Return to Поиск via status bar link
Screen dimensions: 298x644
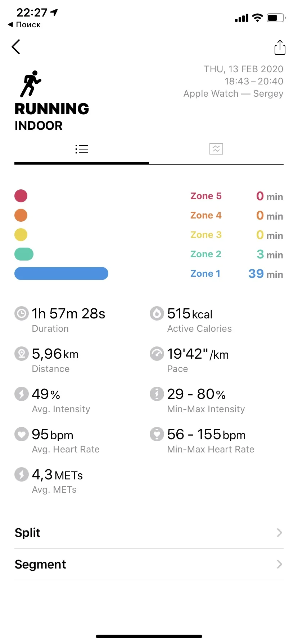point(24,25)
